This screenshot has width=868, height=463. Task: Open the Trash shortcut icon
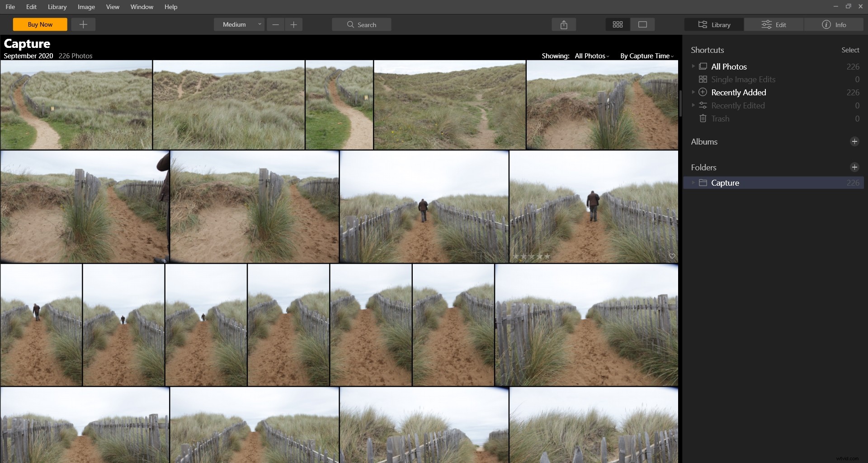coord(703,118)
